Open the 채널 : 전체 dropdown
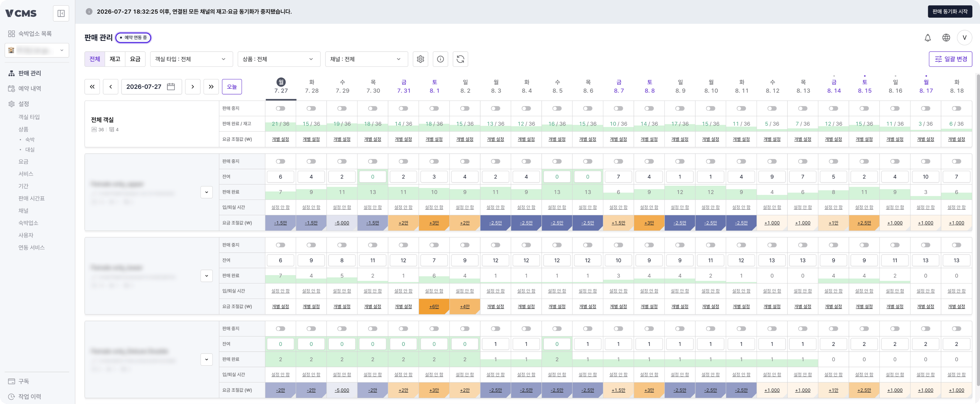 pos(366,59)
